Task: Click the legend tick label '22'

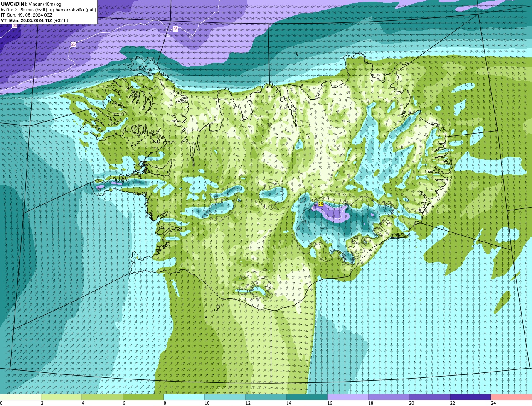Action: tap(452, 403)
